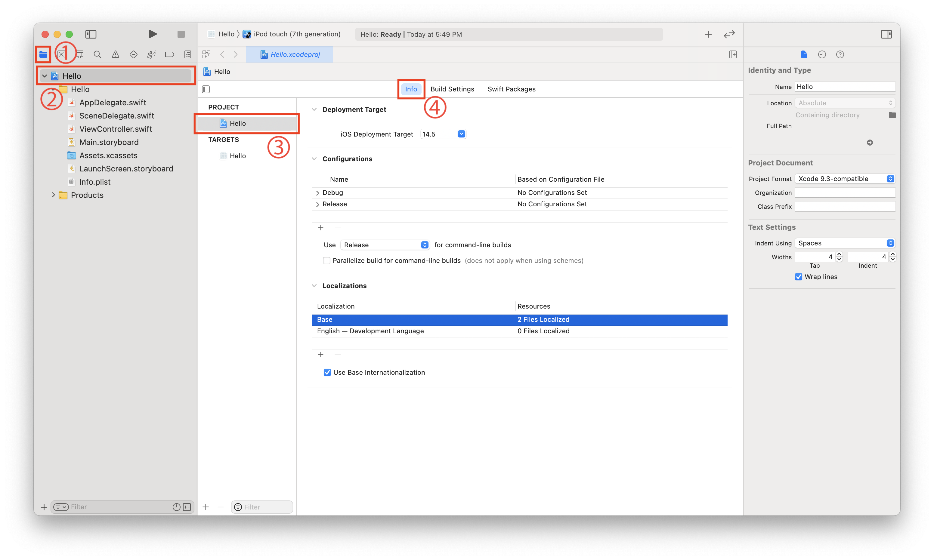
Task: Show the Report navigator icon
Action: pyautogui.click(x=188, y=54)
